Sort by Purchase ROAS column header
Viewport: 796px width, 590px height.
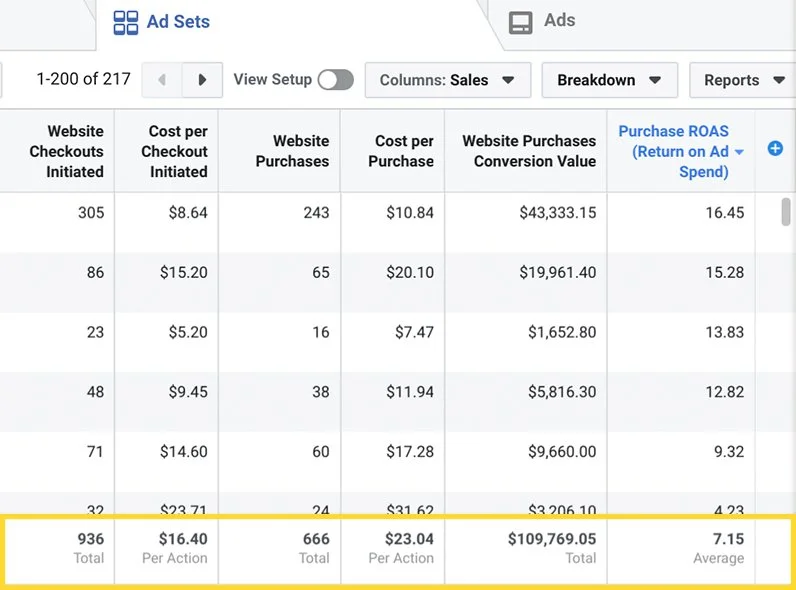[673, 151]
